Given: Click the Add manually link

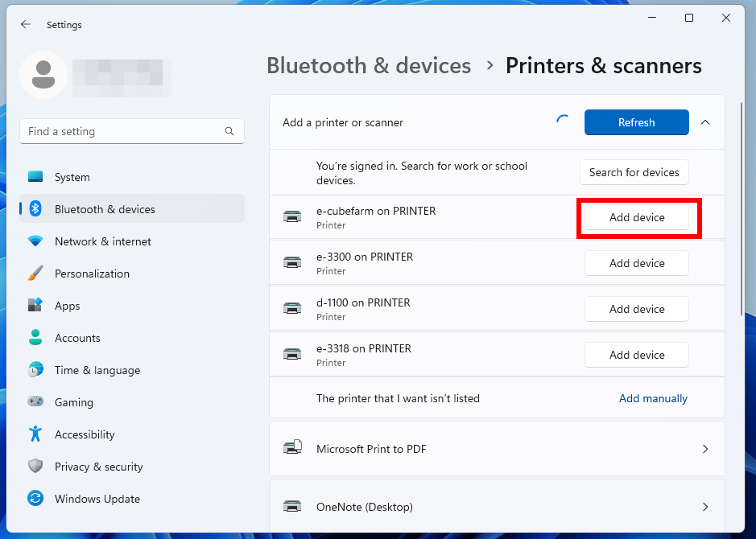Looking at the screenshot, I should pos(653,398).
